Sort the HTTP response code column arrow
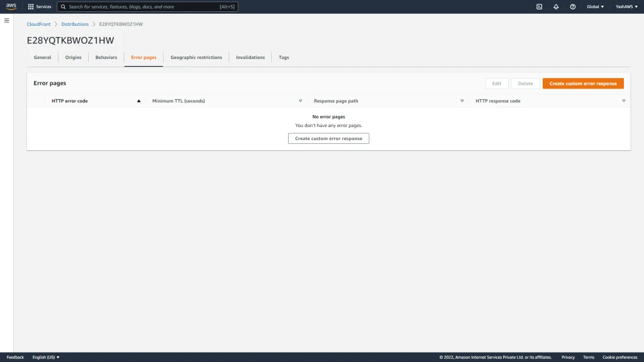Image resolution: width=644 pixels, height=362 pixels. (x=623, y=101)
